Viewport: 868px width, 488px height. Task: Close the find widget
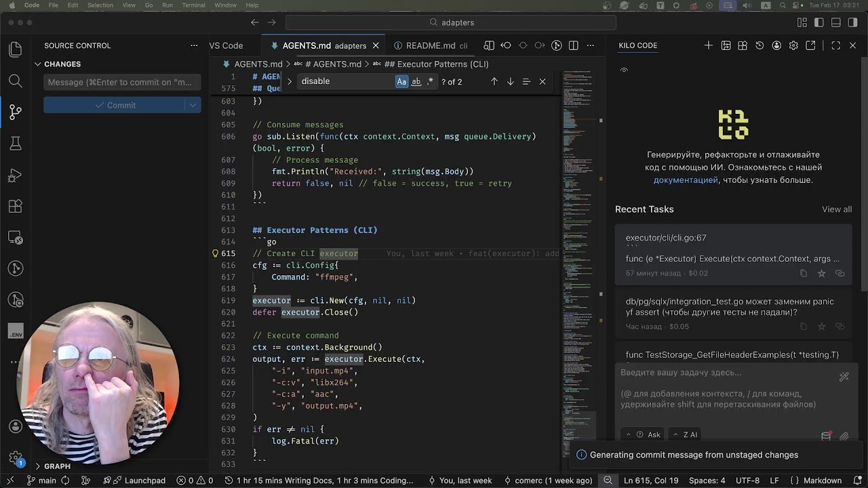tap(542, 81)
